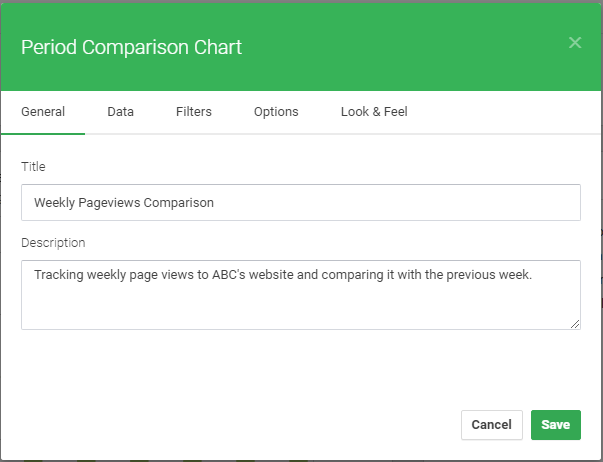Click the "Description" field label
Image resolution: width=603 pixels, height=462 pixels.
click(53, 242)
